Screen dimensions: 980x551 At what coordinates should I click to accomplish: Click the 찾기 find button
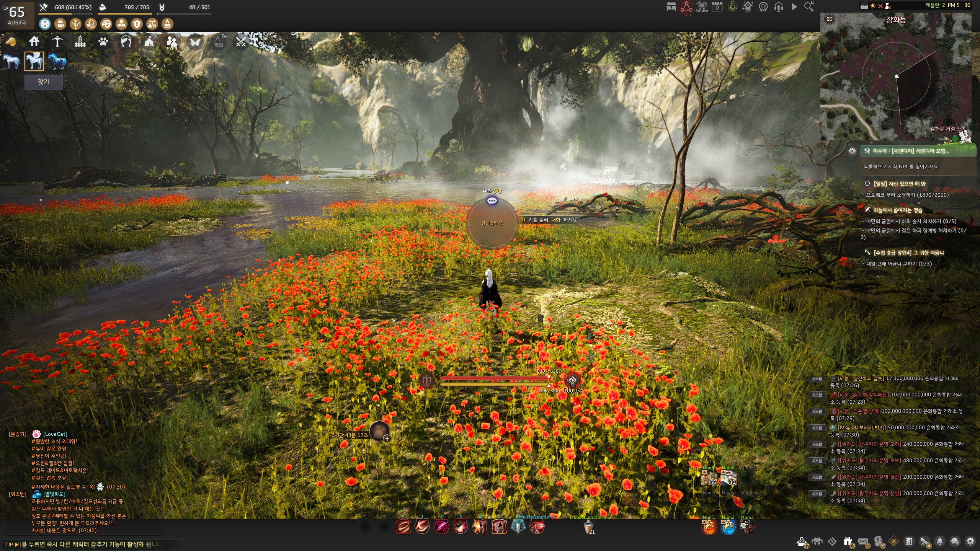43,82
